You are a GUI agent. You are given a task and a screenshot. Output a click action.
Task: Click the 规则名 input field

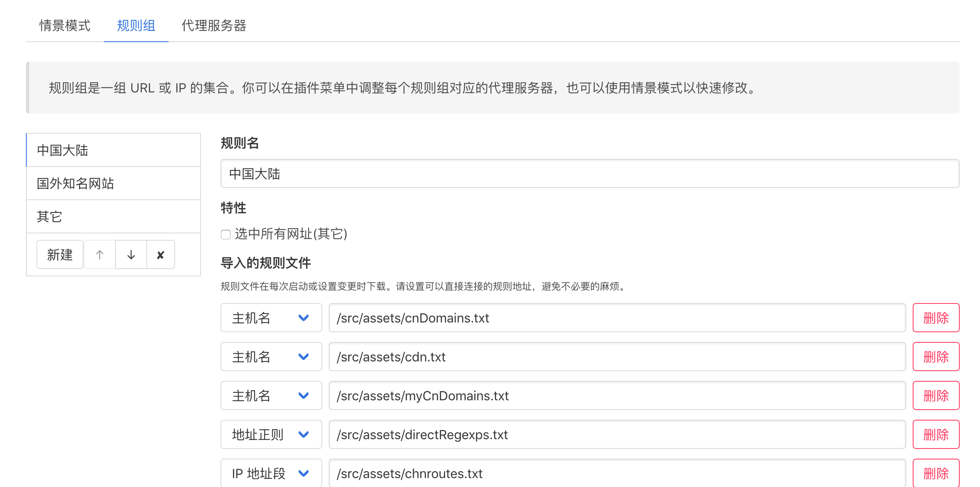[x=589, y=173]
